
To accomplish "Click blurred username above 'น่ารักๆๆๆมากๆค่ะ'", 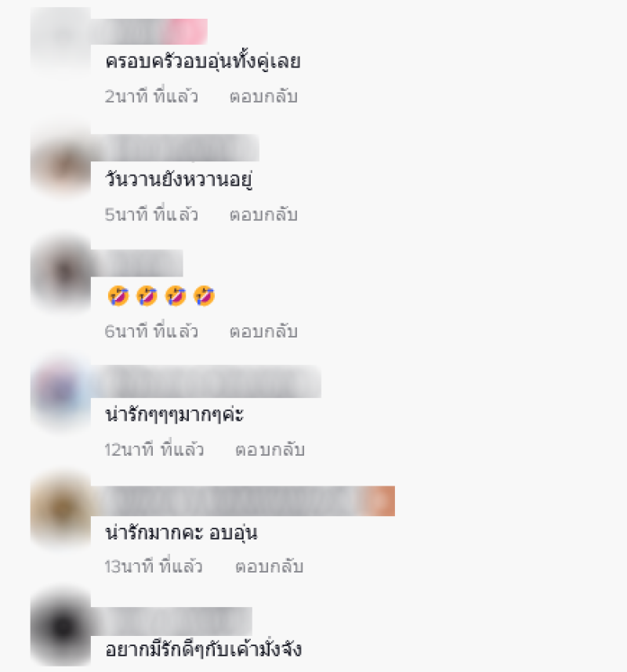I will pyautogui.click(x=206, y=381).
